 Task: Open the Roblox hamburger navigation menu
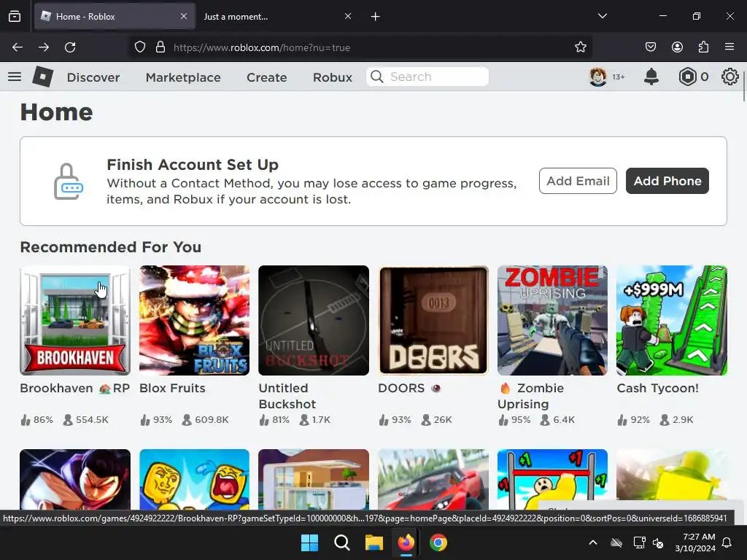click(15, 77)
